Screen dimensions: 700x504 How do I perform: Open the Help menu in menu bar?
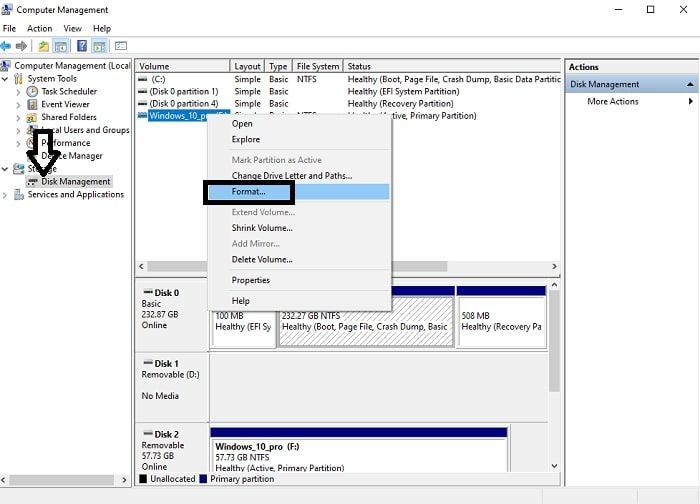click(102, 29)
